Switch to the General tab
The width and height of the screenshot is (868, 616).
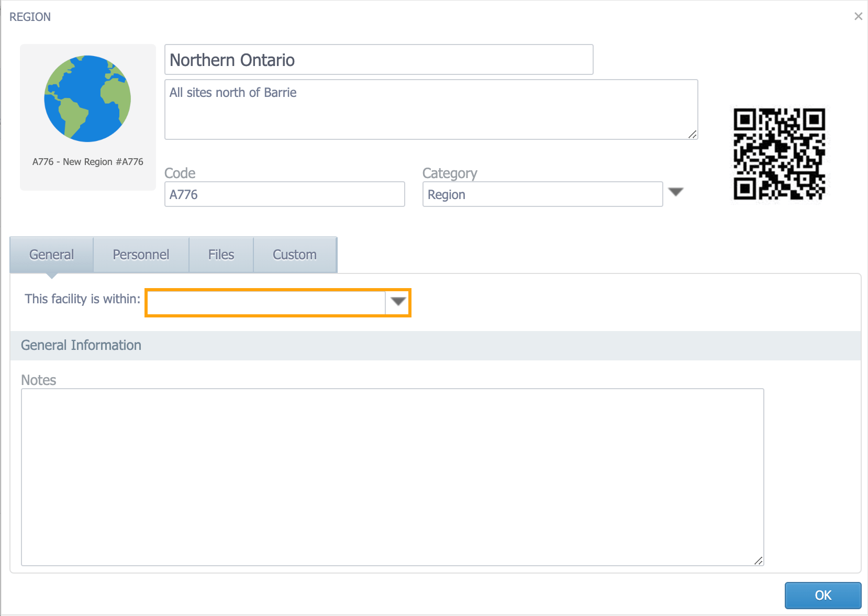51,255
